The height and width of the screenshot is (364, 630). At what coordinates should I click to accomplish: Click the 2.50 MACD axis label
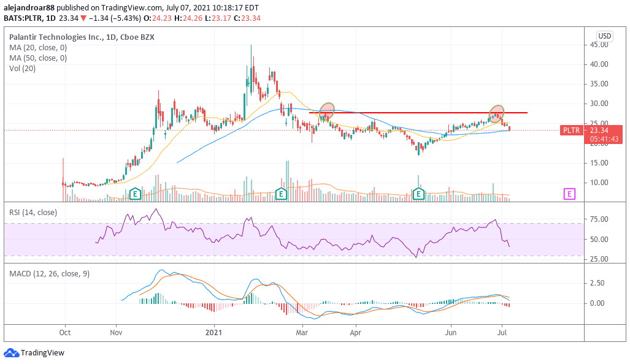coord(597,283)
